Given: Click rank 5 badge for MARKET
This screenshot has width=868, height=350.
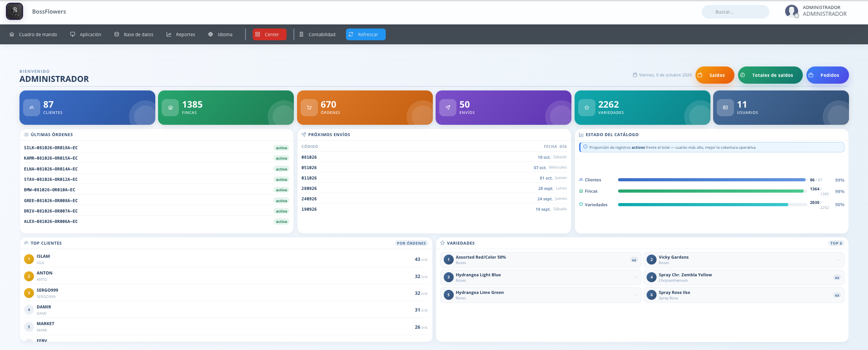Looking at the screenshot, I should point(29,327).
